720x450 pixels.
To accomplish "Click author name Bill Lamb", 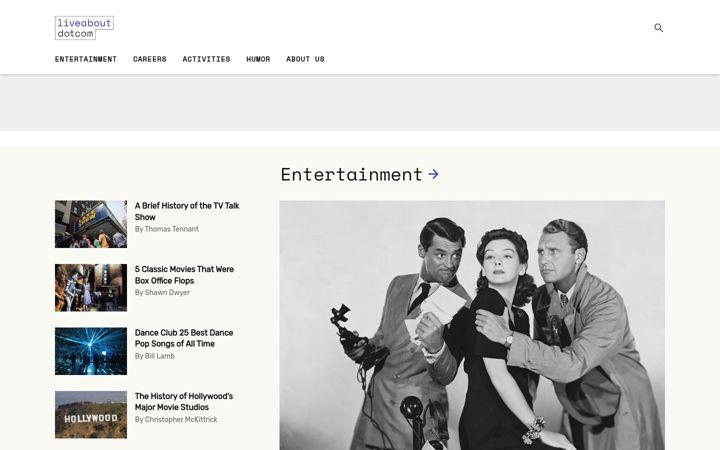I will tap(159, 356).
